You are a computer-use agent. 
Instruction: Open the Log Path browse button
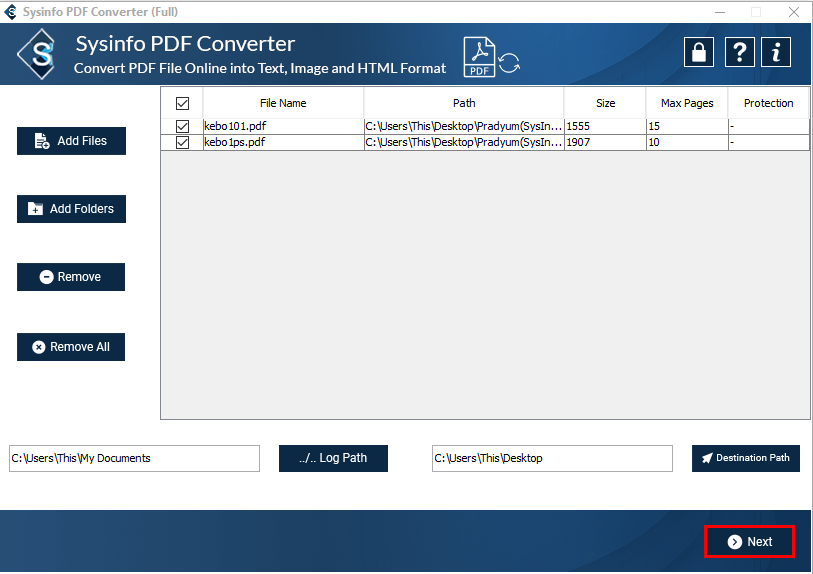[x=333, y=458]
